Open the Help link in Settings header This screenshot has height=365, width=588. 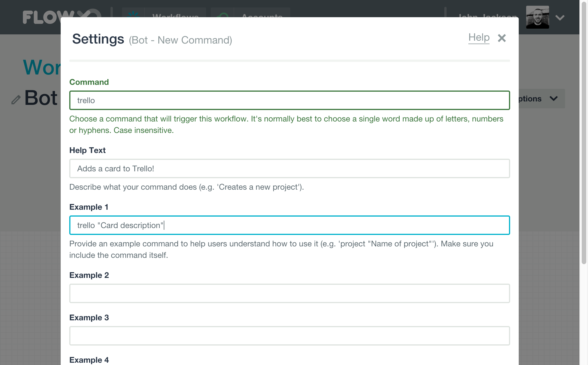(x=479, y=38)
